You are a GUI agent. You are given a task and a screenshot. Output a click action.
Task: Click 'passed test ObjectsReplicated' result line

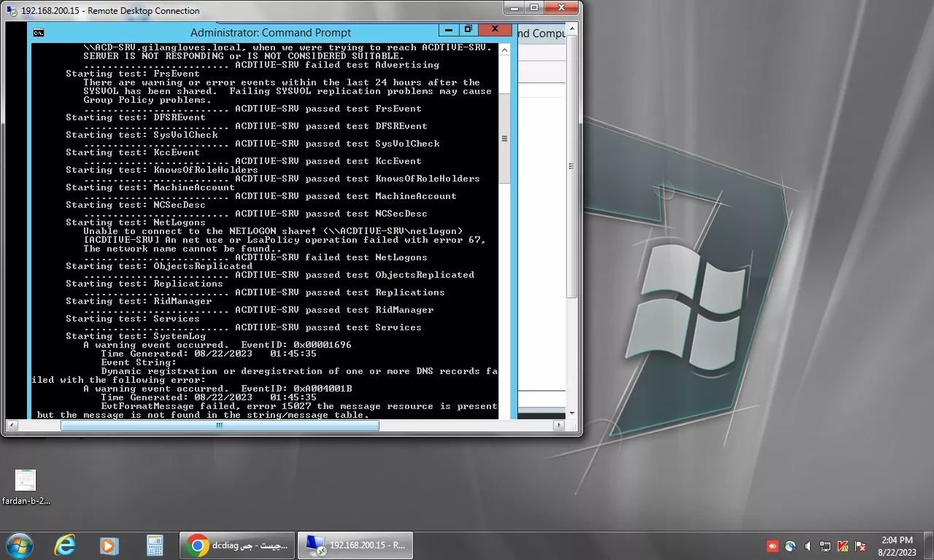click(x=279, y=275)
